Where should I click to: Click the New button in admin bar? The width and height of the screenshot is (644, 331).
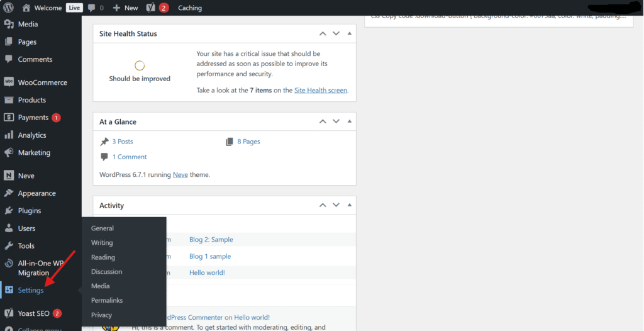click(x=125, y=8)
